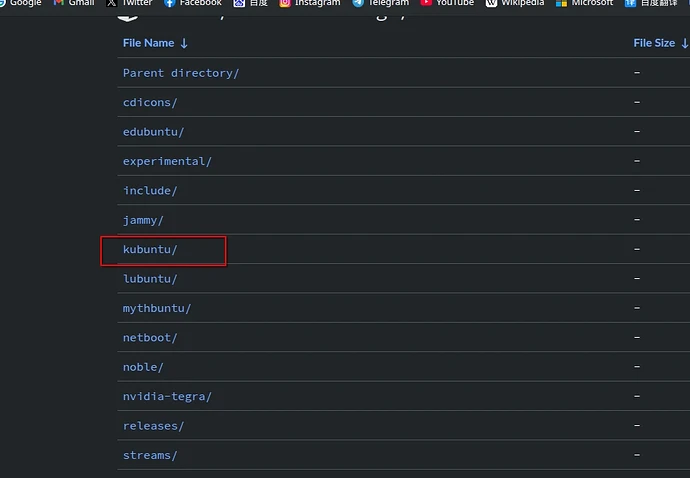This screenshot has height=478, width=690.
Task: Open the Facebook bookmark icon
Action: point(170,3)
